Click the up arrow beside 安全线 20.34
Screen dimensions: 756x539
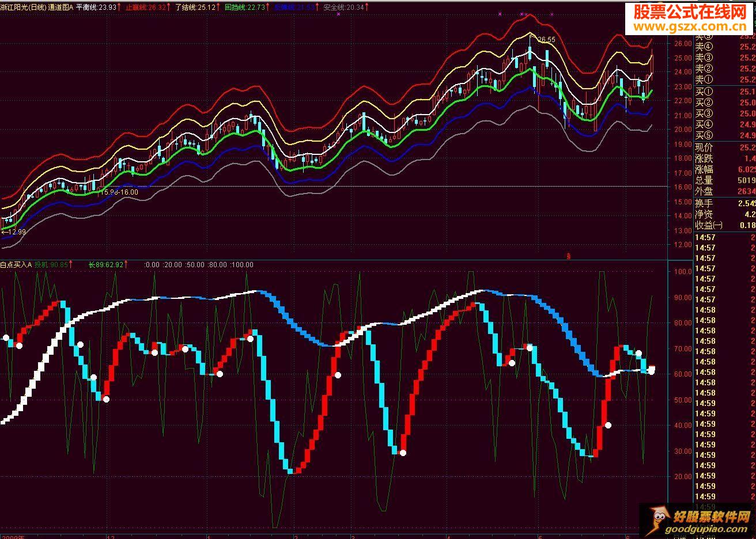pos(368,7)
